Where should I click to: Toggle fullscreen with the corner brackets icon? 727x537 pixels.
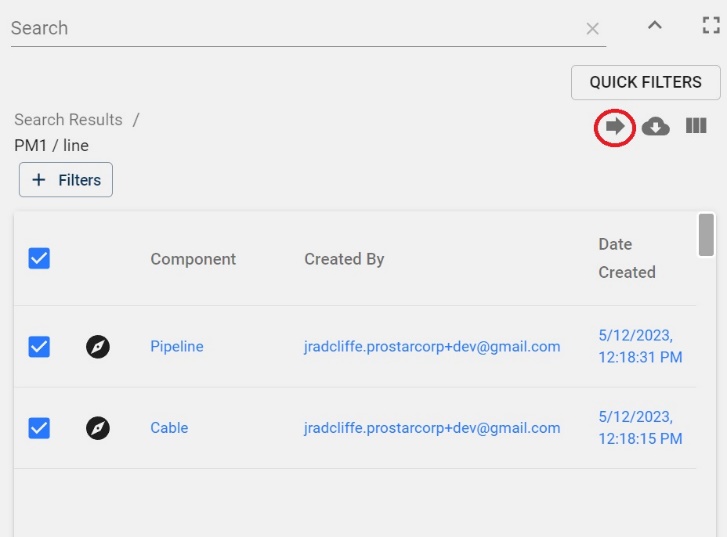[x=711, y=26]
